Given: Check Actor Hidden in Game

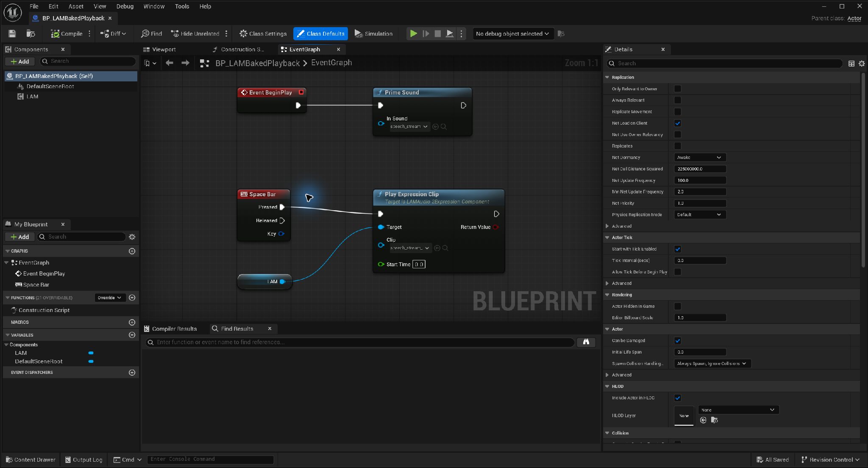Looking at the screenshot, I should click(x=677, y=306).
